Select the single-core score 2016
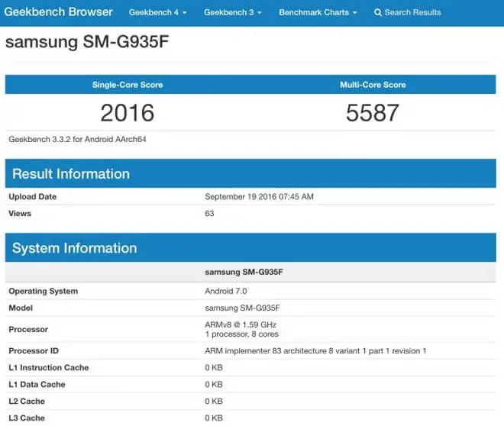This screenshot has height=426, width=504. point(128,113)
